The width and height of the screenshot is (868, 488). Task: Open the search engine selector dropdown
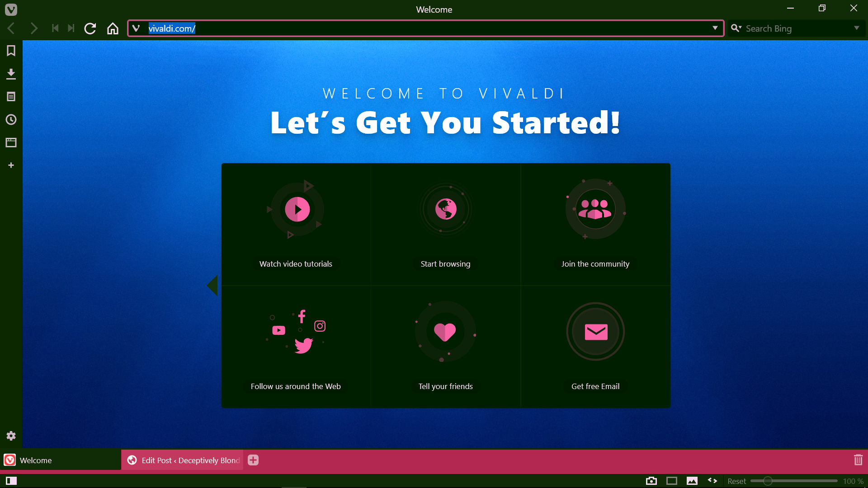tap(736, 28)
